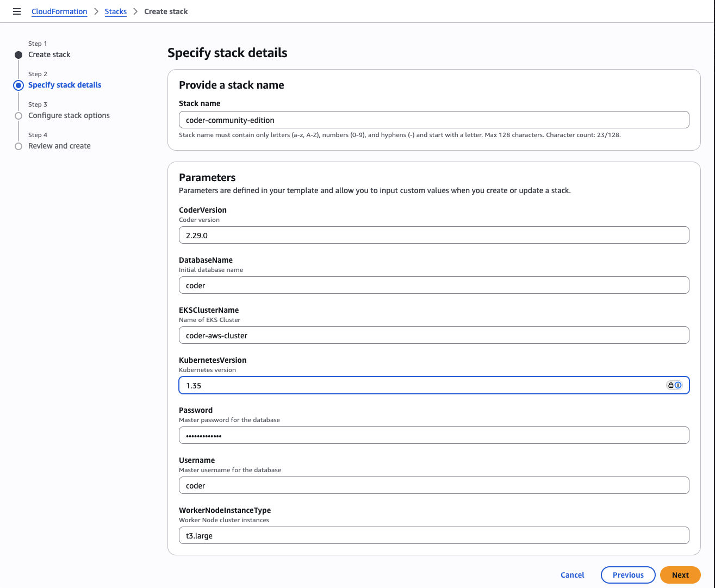Select the Create stack step

click(49, 54)
